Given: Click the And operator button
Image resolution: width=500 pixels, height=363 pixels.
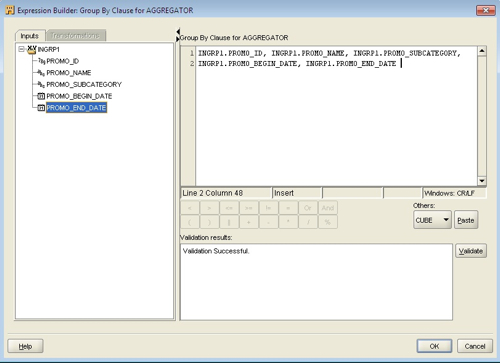Looking at the screenshot, I should tap(328, 208).
